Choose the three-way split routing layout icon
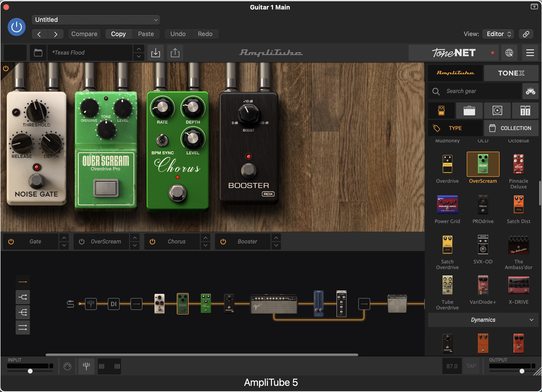The width and height of the screenshot is (542, 392). (x=23, y=313)
